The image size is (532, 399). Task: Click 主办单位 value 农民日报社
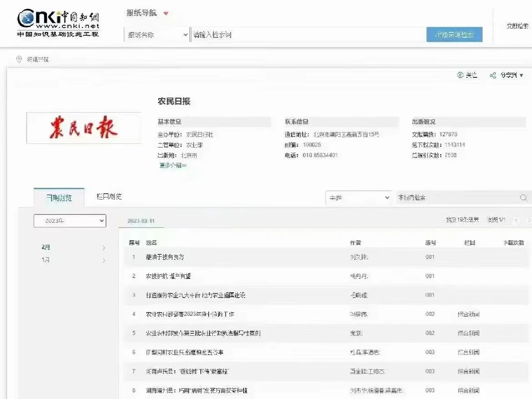pos(199,135)
